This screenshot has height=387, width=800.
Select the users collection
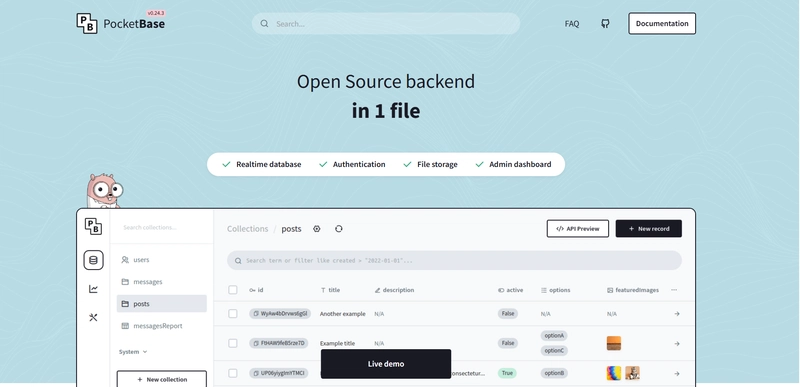(162, 260)
